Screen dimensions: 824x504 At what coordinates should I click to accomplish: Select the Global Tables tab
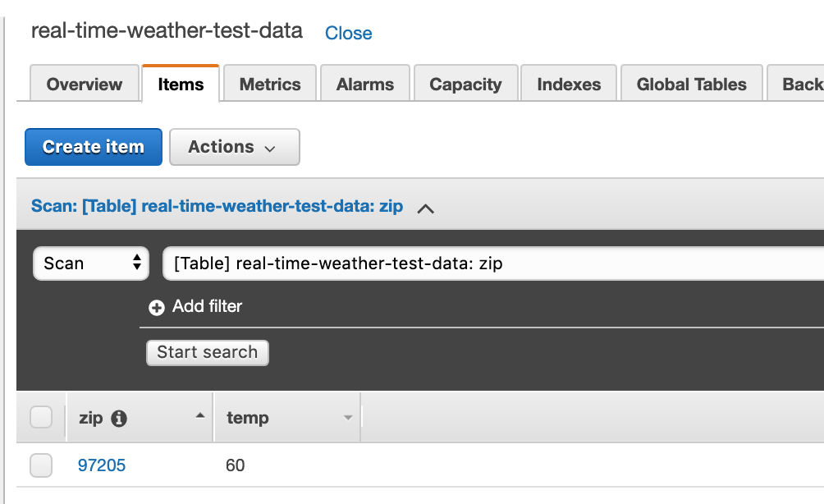(691, 85)
